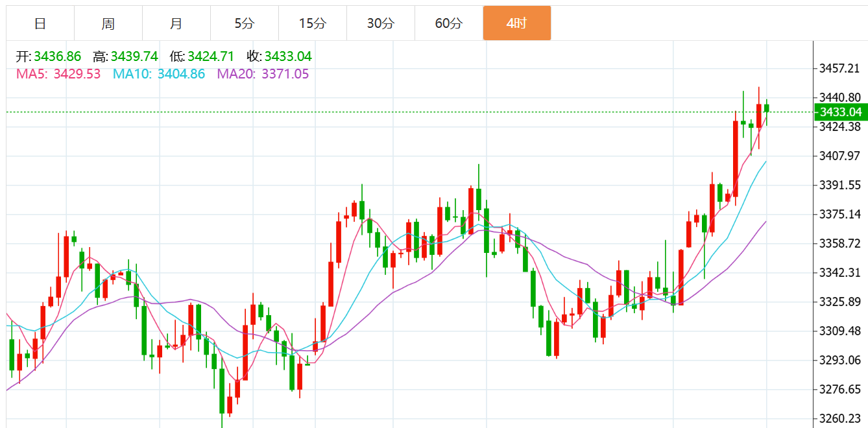868x428 pixels.
Task: Click the 3260.23 price axis label
Action: click(840, 418)
